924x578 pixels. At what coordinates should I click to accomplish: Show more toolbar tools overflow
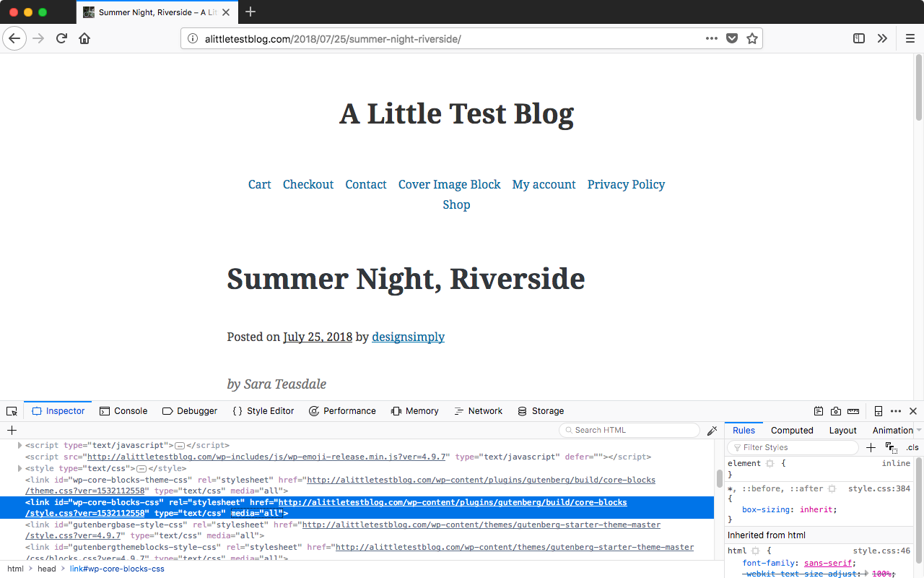(x=882, y=38)
